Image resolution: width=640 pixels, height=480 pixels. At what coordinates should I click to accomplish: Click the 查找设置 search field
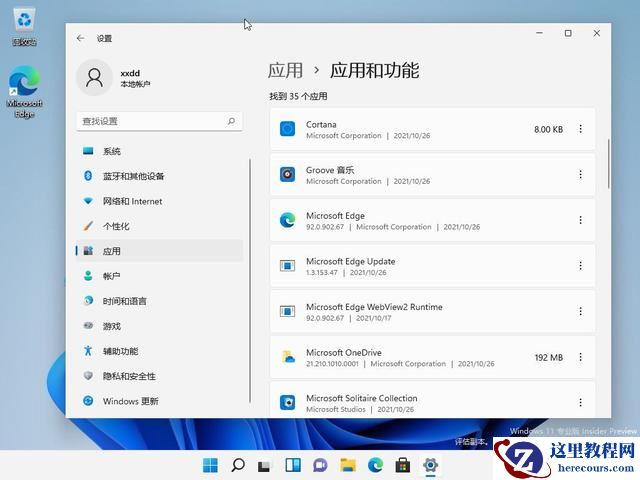(x=159, y=121)
